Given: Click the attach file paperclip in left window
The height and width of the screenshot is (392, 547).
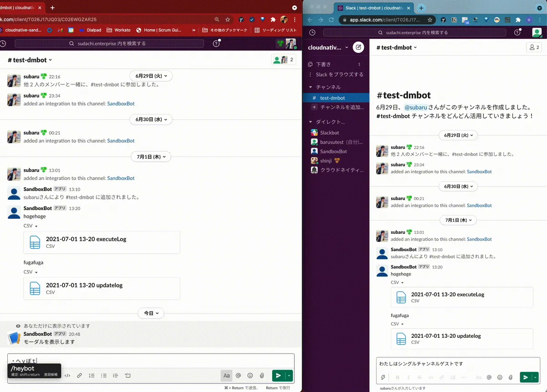Looking at the screenshot, I should 262,376.
